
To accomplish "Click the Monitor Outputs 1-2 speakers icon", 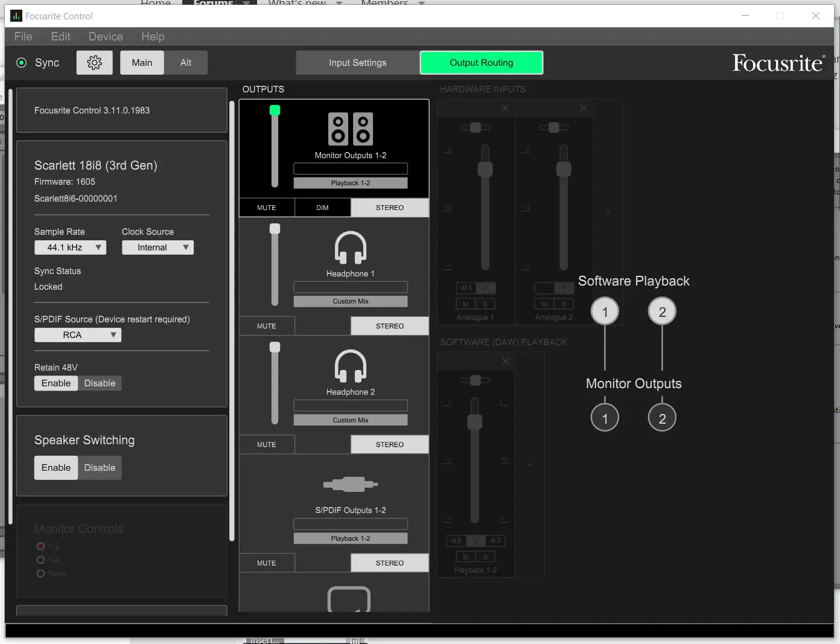I will pyautogui.click(x=351, y=129).
